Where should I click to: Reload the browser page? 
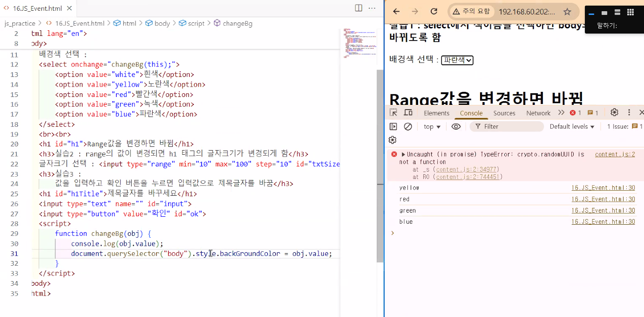(x=434, y=12)
